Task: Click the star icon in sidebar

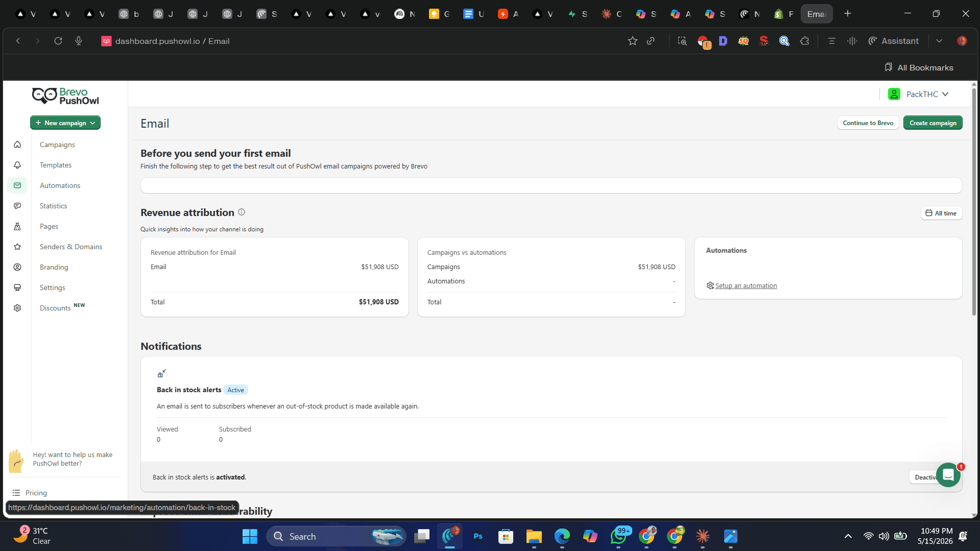Action: tap(17, 247)
